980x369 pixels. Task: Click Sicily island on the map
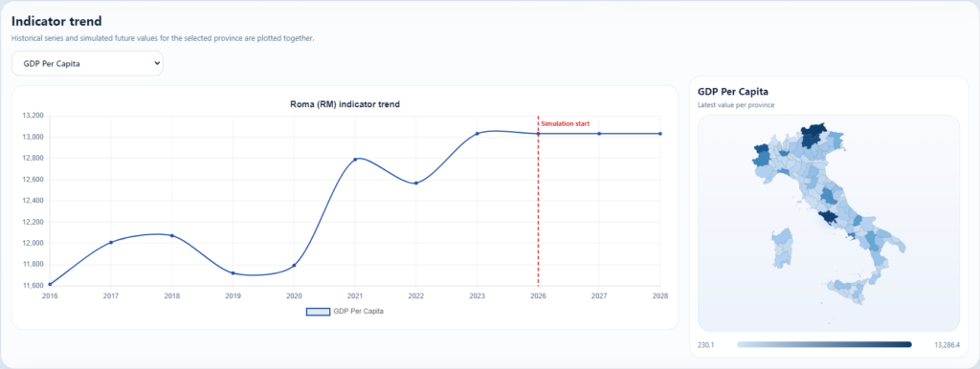[847, 293]
